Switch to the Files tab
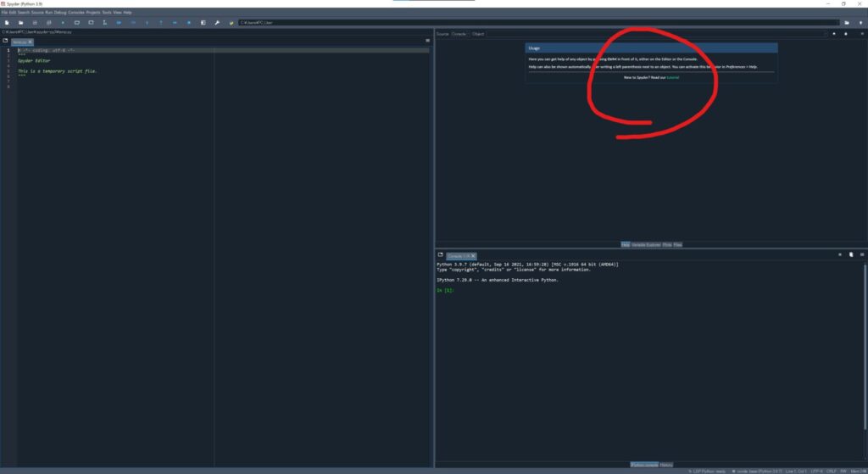This screenshot has width=868, height=474. tap(677, 245)
